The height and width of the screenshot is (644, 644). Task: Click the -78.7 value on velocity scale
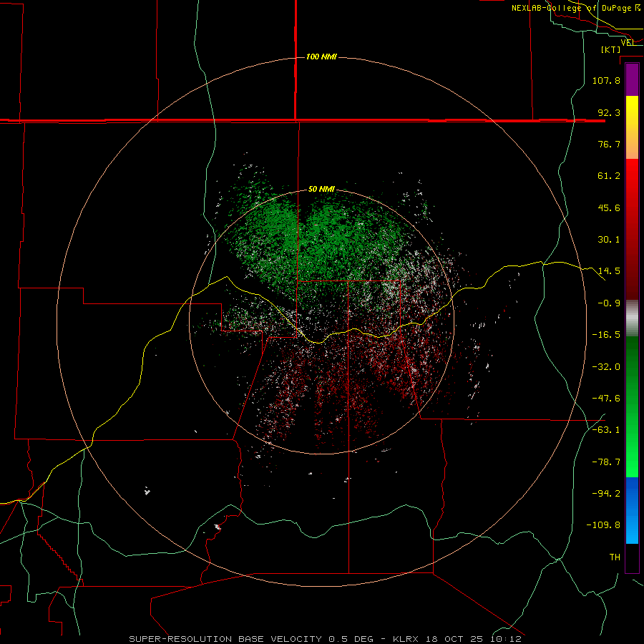tap(606, 462)
